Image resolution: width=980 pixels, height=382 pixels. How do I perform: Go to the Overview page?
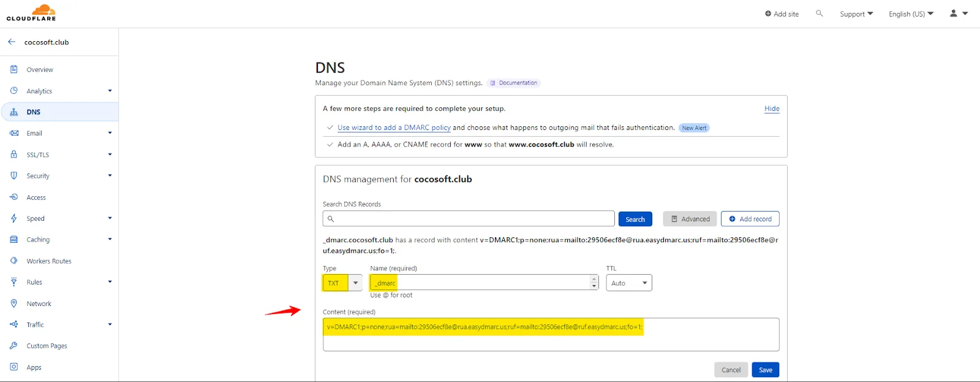(x=40, y=69)
